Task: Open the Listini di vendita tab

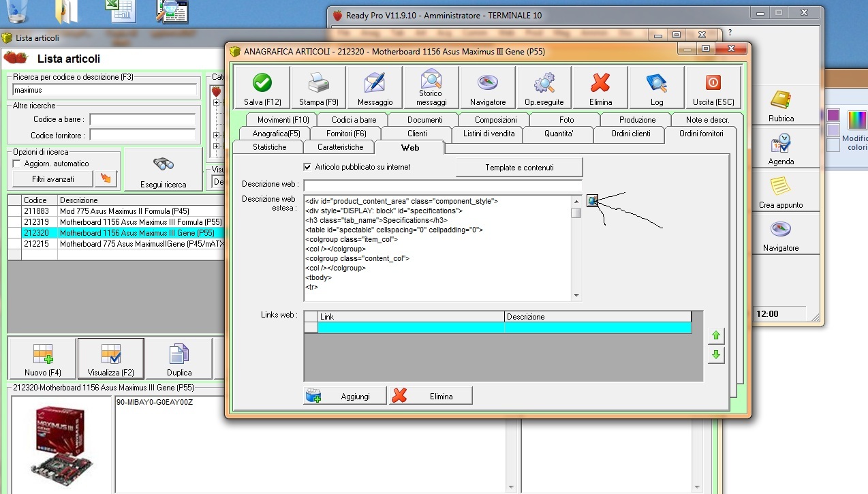Action: coord(488,134)
